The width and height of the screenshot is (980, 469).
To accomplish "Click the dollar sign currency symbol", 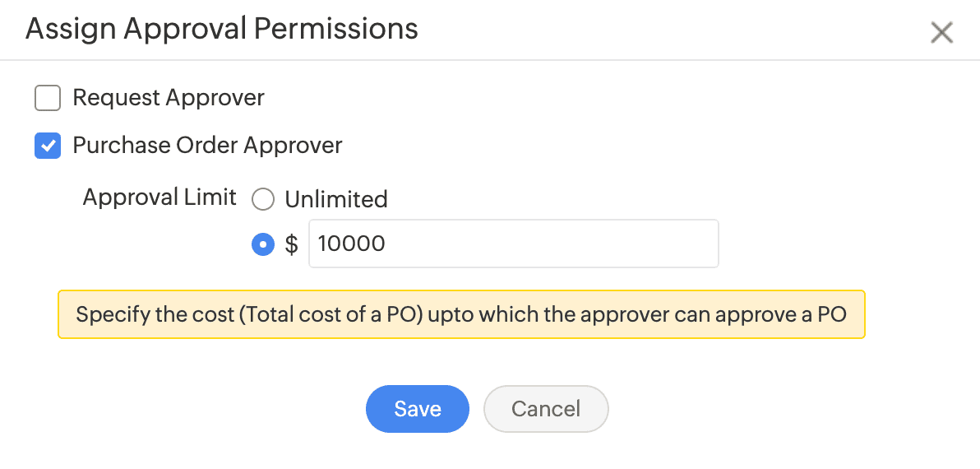I will coord(291,244).
